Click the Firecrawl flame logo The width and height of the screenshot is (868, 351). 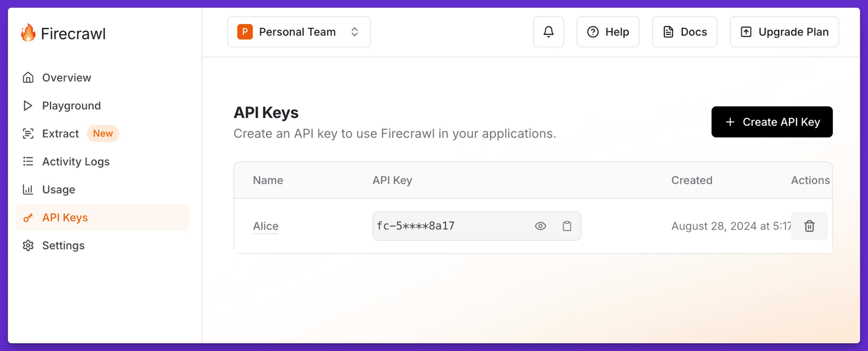click(29, 32)
